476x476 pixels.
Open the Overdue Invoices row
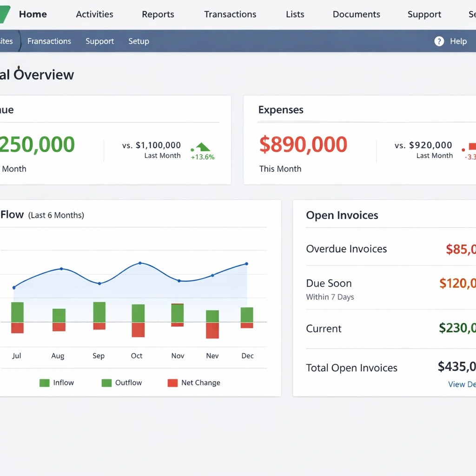pos(346,249)
